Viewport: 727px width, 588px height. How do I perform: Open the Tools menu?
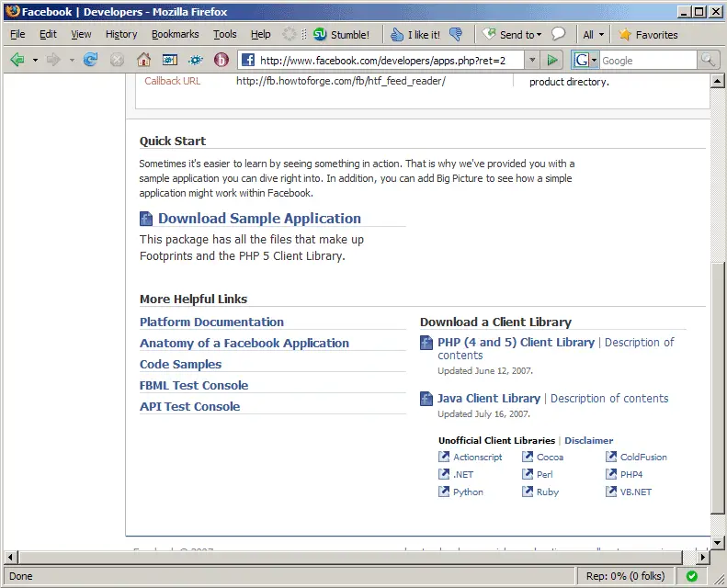coord(225,34)
